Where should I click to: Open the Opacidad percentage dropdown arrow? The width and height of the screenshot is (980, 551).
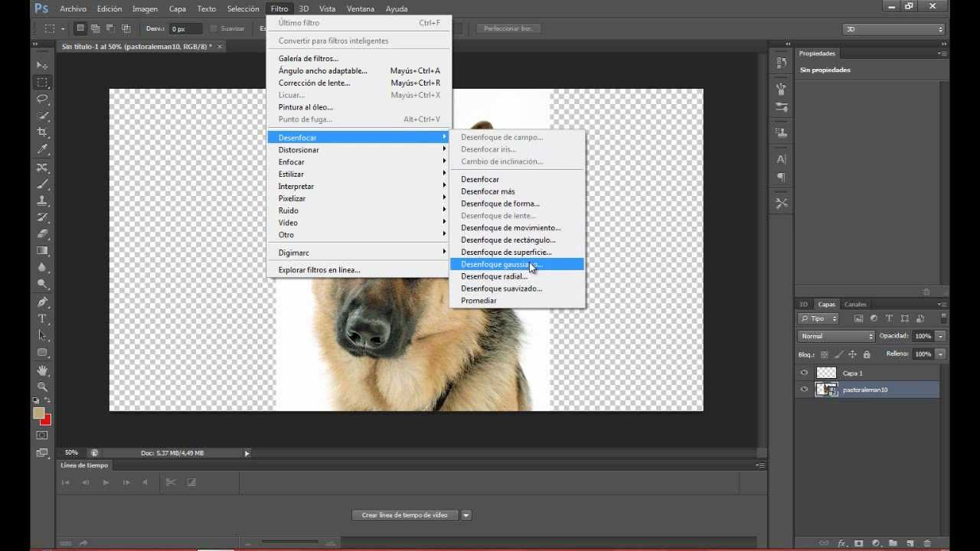pos(941,336)
